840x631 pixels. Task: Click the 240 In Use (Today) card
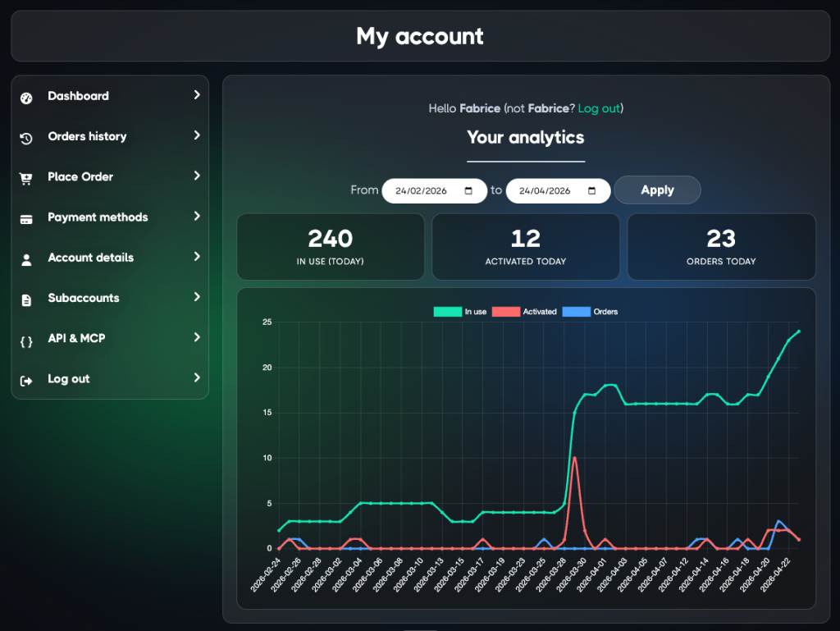(331, 247)
